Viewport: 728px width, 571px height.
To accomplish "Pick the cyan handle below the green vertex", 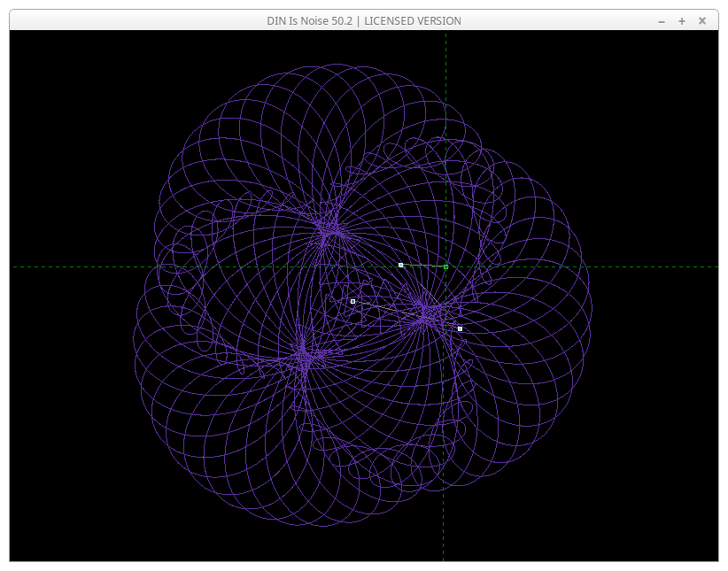I will point(460,328).
